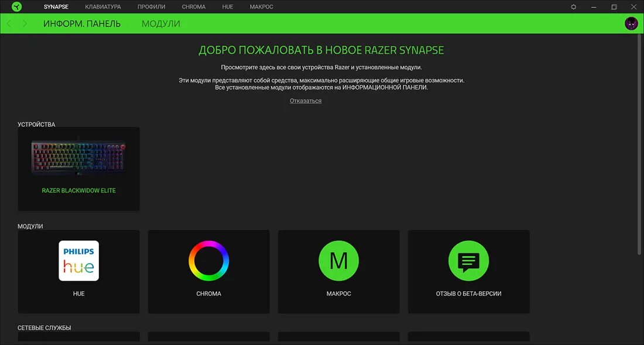Open the beta feedback chat icon

click(x=468, y=260)
